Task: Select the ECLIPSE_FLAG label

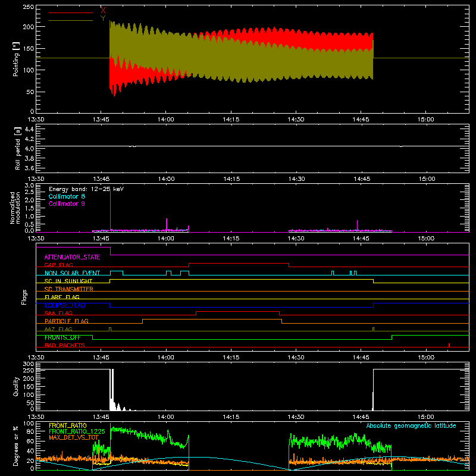Action: 65,305
